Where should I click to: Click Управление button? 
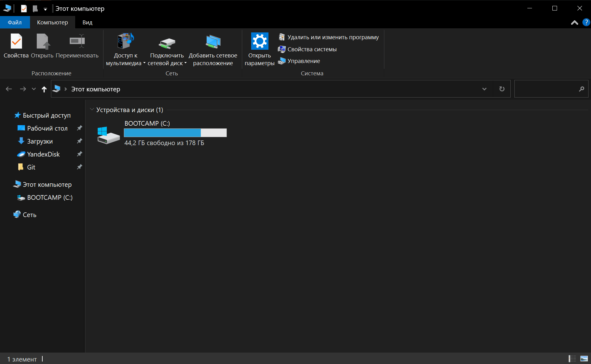[299, 61]
